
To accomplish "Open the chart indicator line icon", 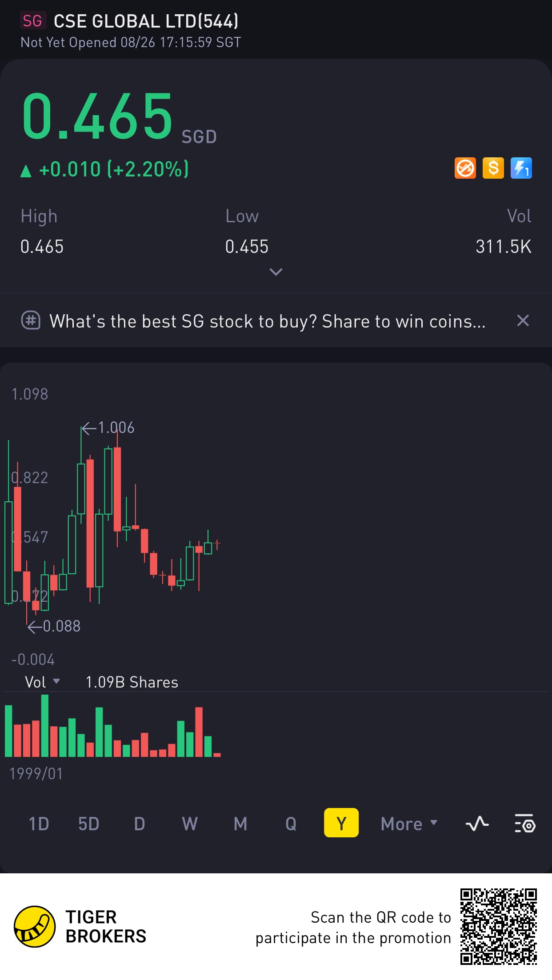I will point(477,824).
